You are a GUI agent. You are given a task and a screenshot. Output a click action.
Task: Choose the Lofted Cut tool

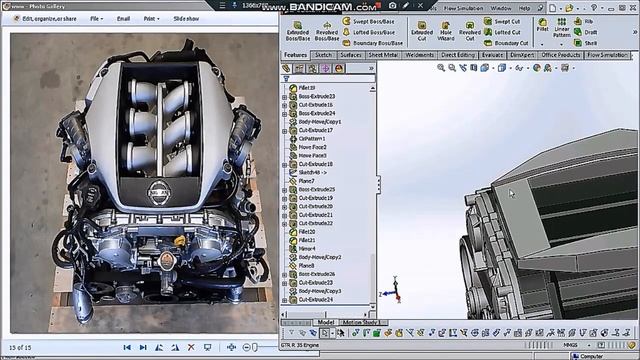(x=502, y=32)
